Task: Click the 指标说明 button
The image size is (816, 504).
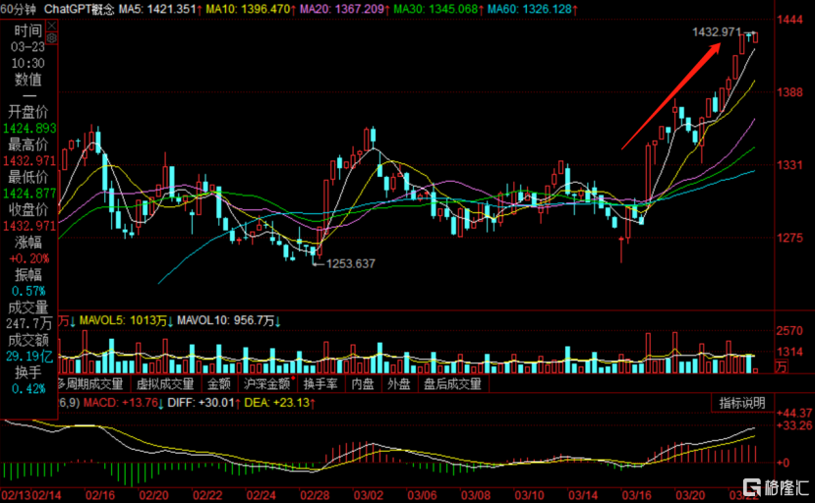Action: click(742, 403)
